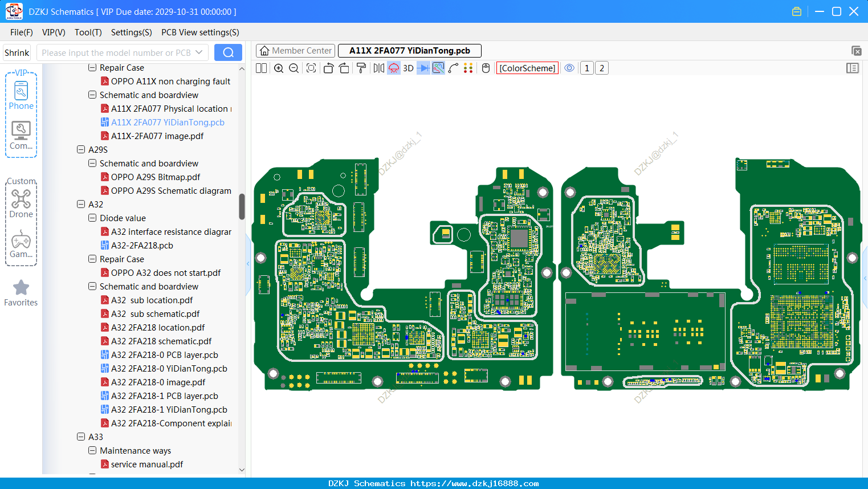This screenshot has width=868, height=489.
Task: Open Favorites
Action: 21,293
